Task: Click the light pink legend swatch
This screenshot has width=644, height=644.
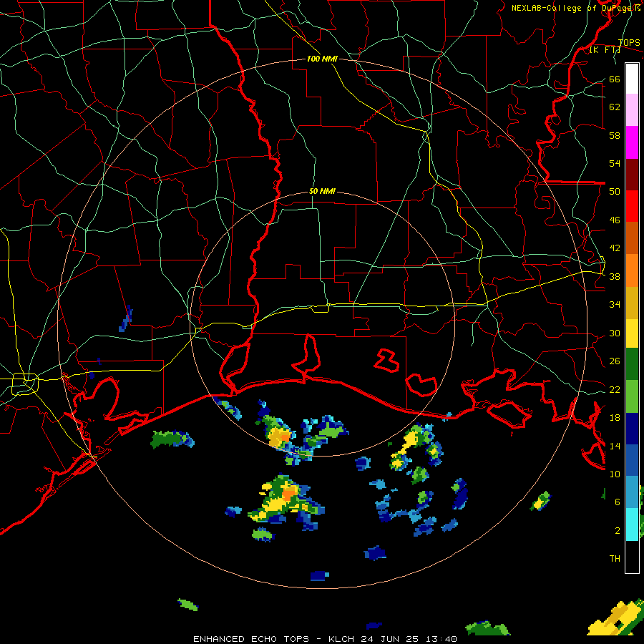Action: pyautogui.click(x=632, y=110)
